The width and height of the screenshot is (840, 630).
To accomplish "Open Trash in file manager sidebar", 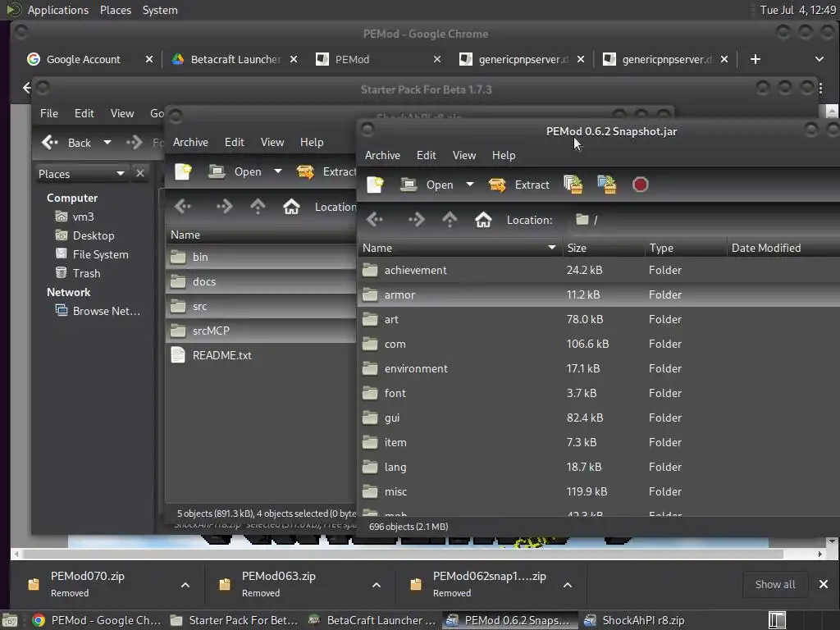I will (78, 273).
